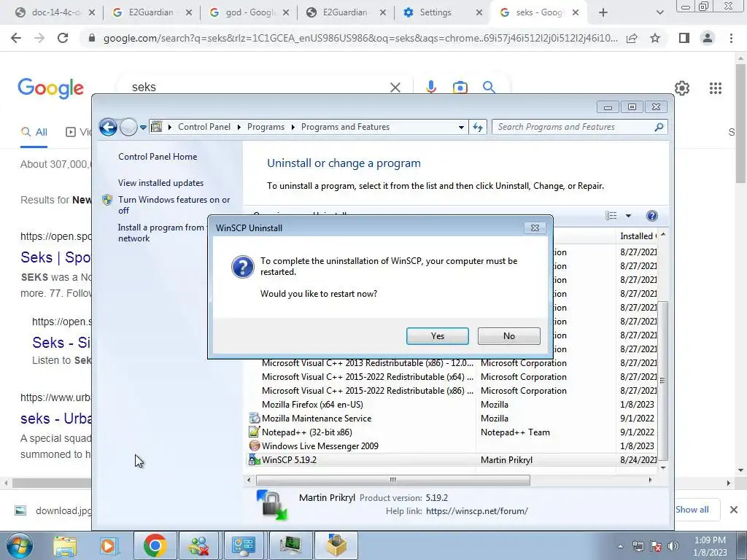
Task: Select Mozilla Firefox (x64 en-US) row
Action: click(452, 405)
